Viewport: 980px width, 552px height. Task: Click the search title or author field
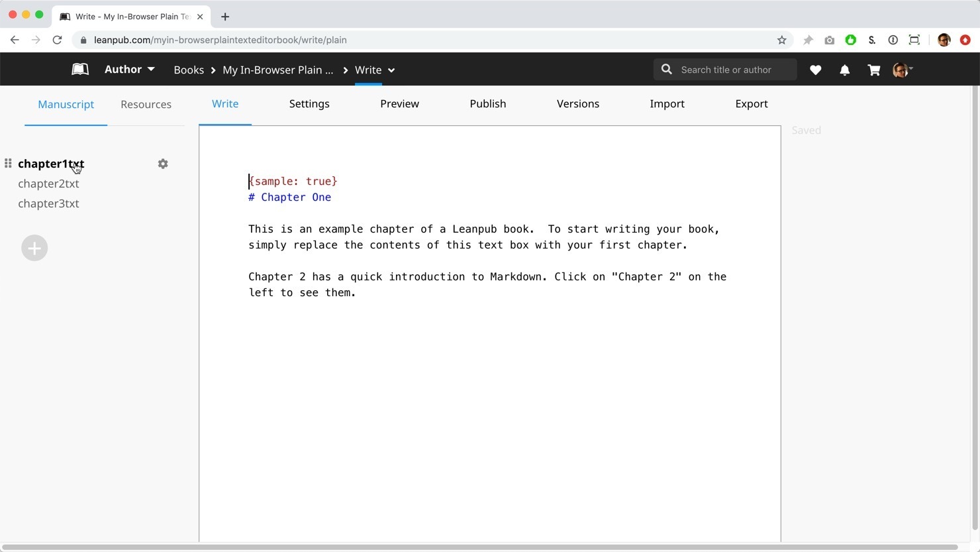pyautogui.click(x=732, y=70)
